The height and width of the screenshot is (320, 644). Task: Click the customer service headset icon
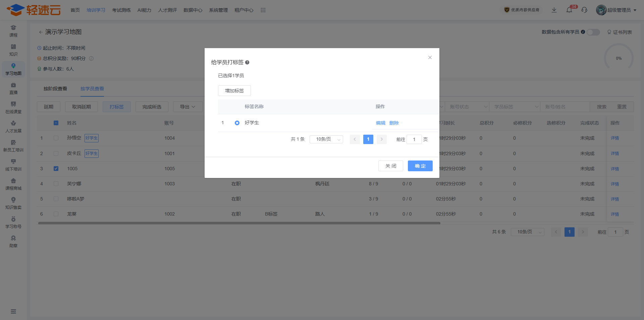[x=584, y=10]
